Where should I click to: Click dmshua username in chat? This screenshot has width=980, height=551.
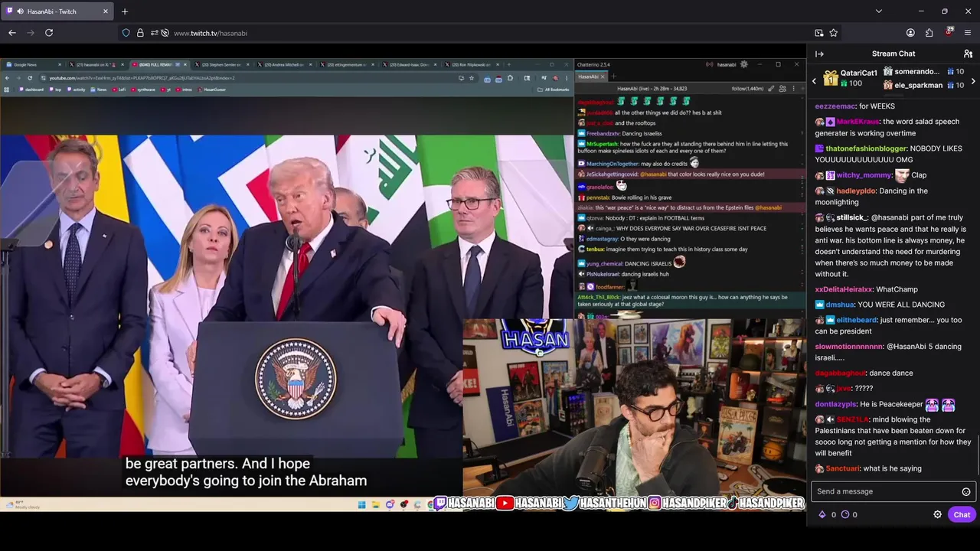(x=840, y=305)
